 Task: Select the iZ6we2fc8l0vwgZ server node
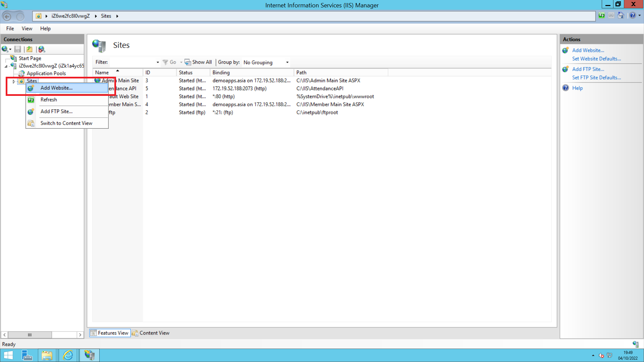pyautogui.click(x=51, y=66)
